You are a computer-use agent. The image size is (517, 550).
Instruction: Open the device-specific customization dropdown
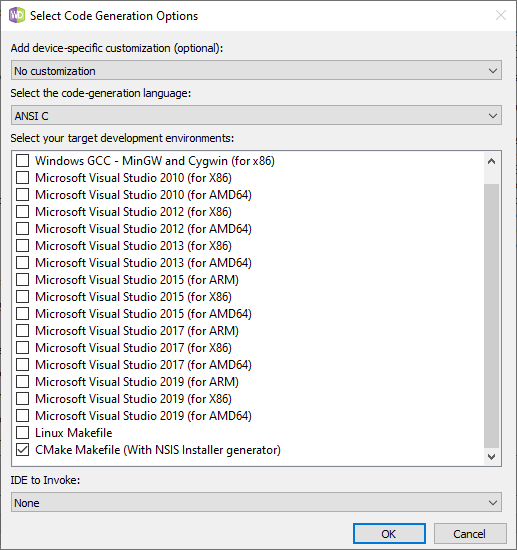click(256, 71)
